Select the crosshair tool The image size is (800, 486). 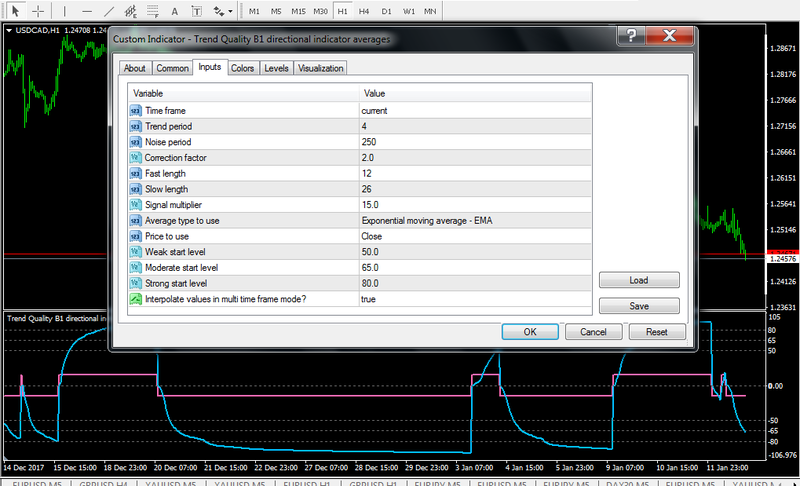pos(38,10)
